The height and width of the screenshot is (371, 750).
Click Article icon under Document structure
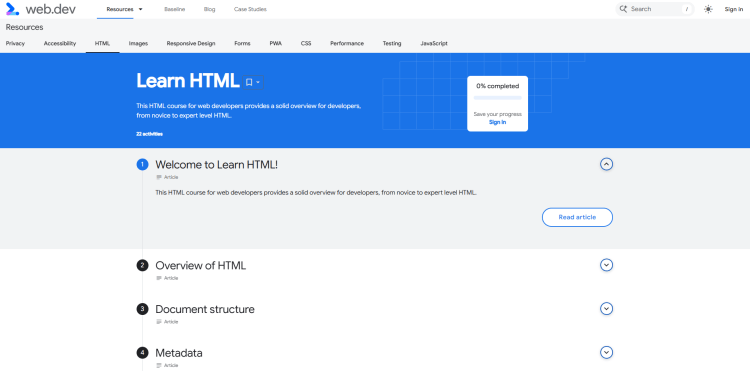click(159, 322)
